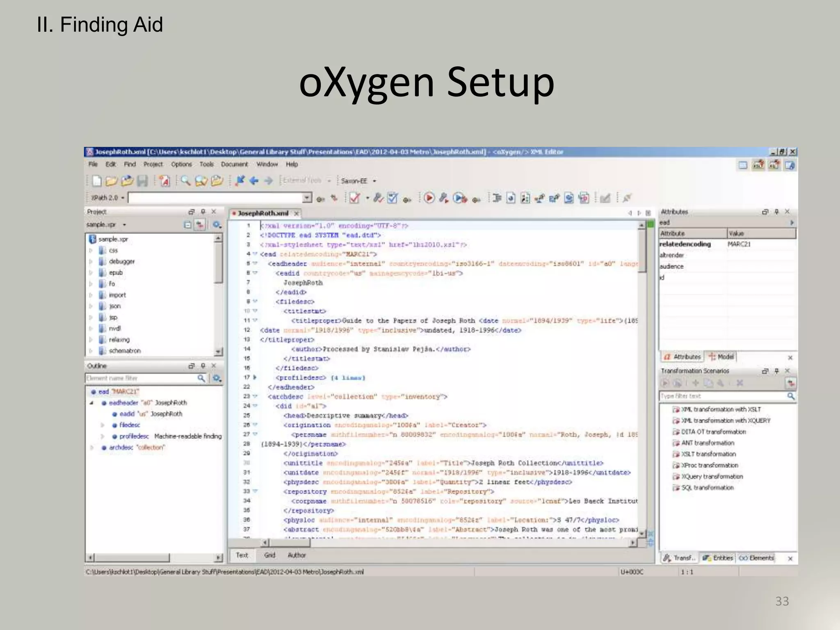Viewport: 840px width, 630px height.
Task: Click the settings gear in Project panel
Action: point(217,225)
